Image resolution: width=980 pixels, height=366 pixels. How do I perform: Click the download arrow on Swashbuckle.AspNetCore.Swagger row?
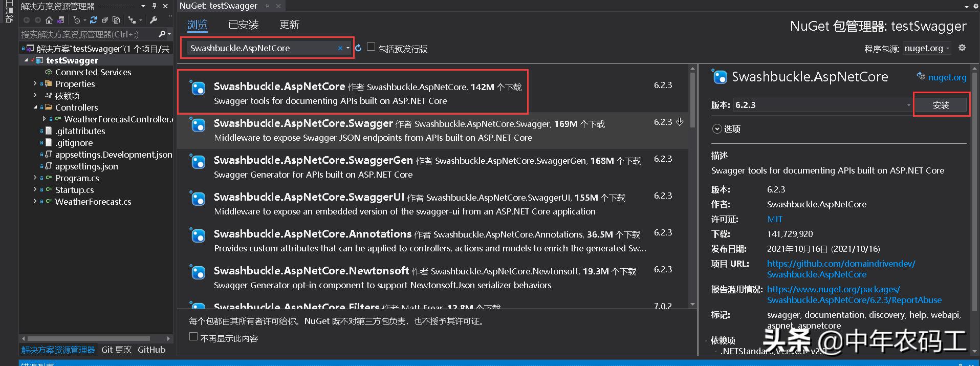(680, 122)
